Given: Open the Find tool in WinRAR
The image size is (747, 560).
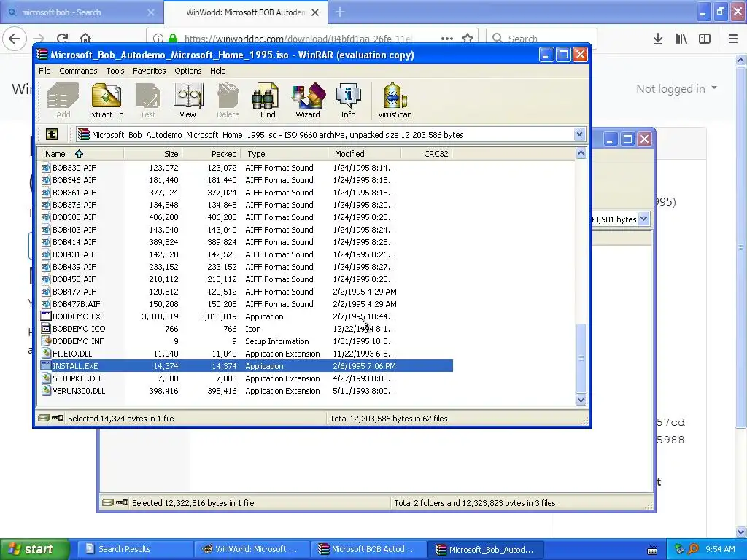Looking at the screenshot, I should 267,101.
